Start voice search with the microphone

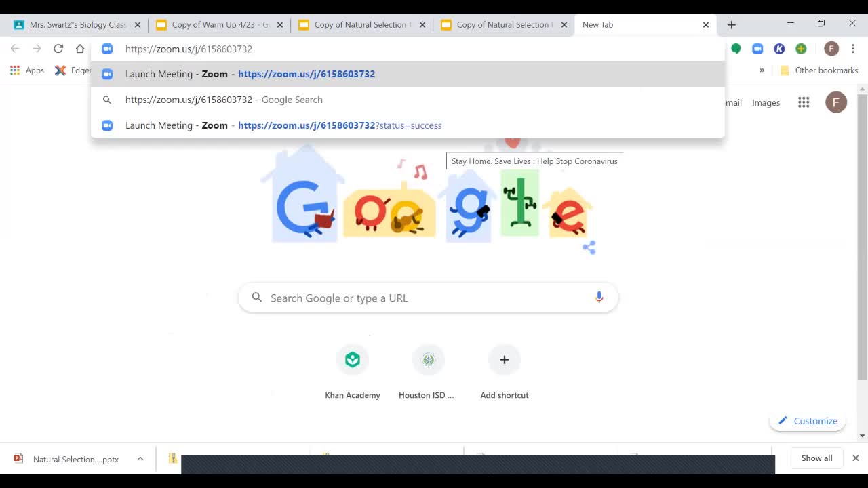(599, 298)
